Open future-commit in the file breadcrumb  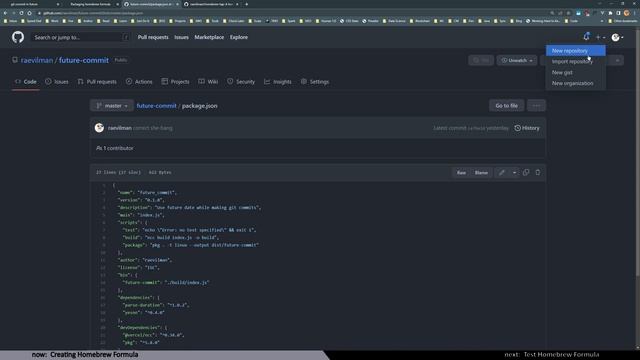pos(156,106)
